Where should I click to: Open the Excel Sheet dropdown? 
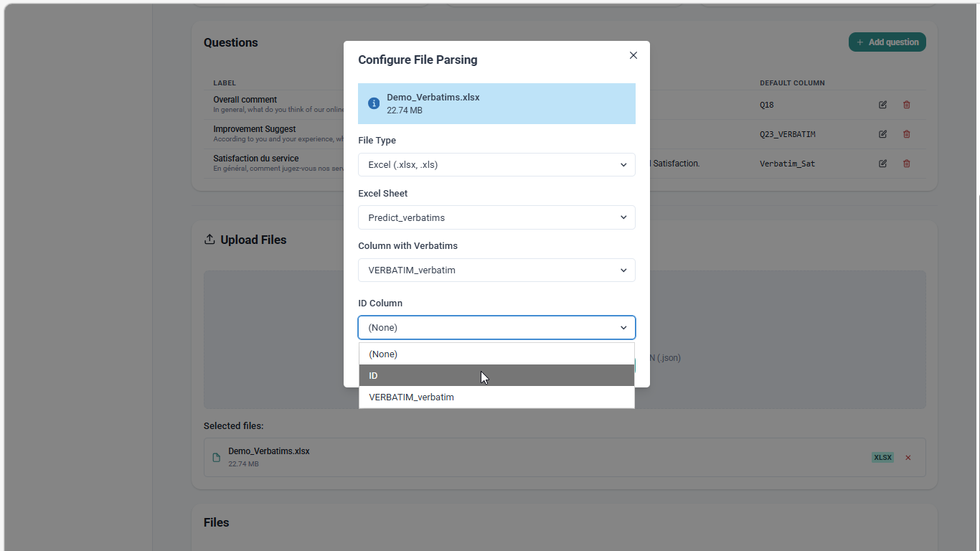point(496,217)
